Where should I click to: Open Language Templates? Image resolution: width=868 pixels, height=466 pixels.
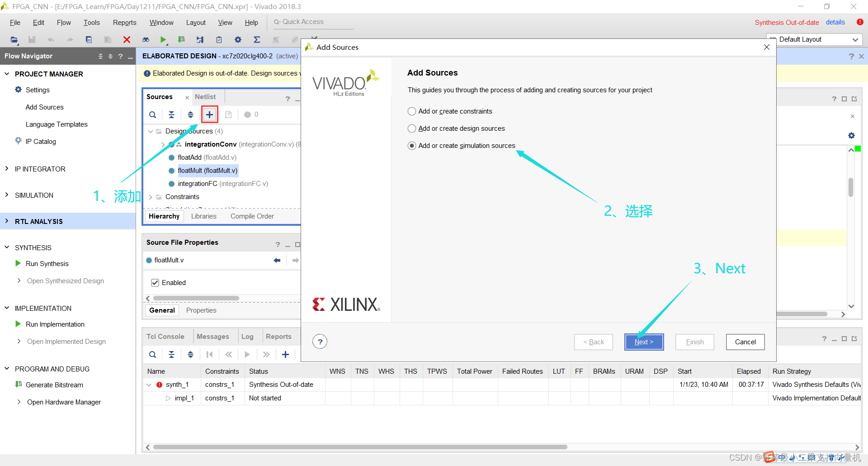pos(57,124)
